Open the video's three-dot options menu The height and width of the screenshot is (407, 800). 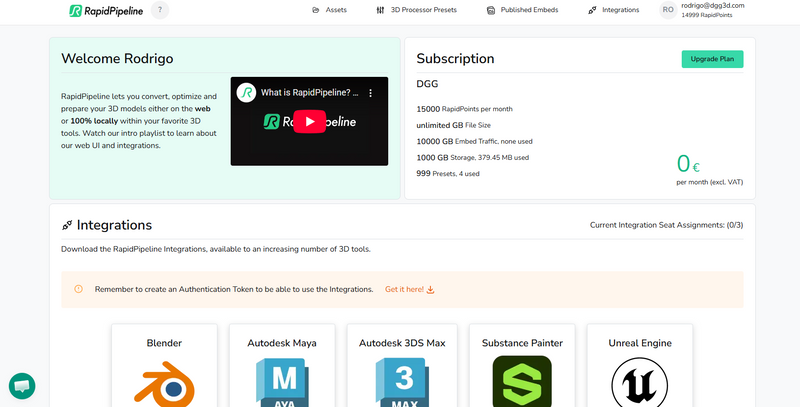pyautogui.click(x=370, y=93)
